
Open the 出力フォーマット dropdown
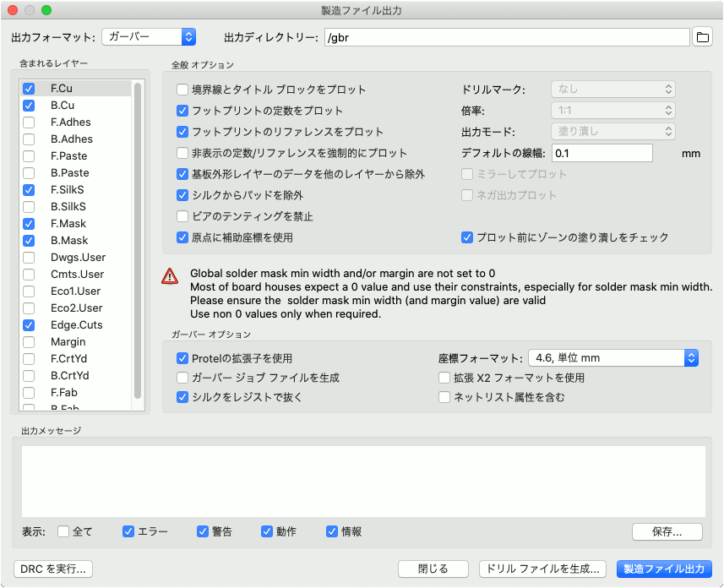pyautogui.click(x=150, y=37)
